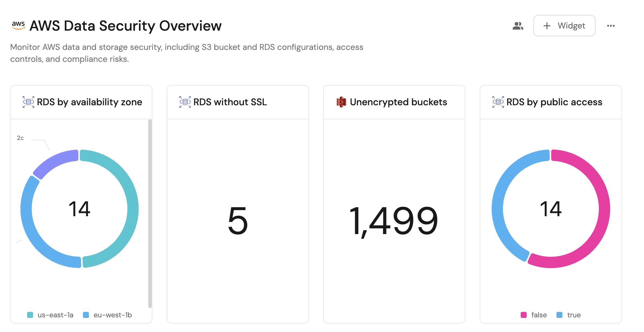
Task: Toggle the true legend entry
Action: pos(569,315)
